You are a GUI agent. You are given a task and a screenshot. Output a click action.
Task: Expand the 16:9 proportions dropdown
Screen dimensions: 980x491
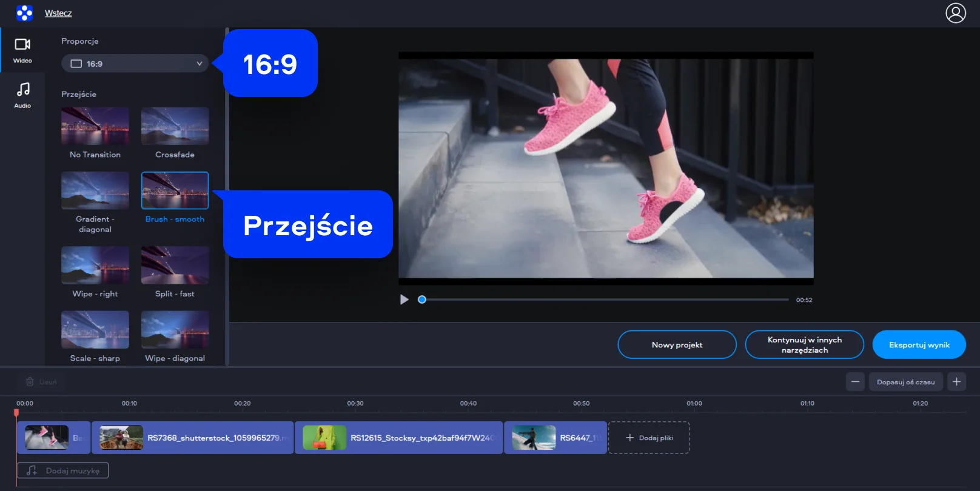pyautogui.click(x=135, y=64)
